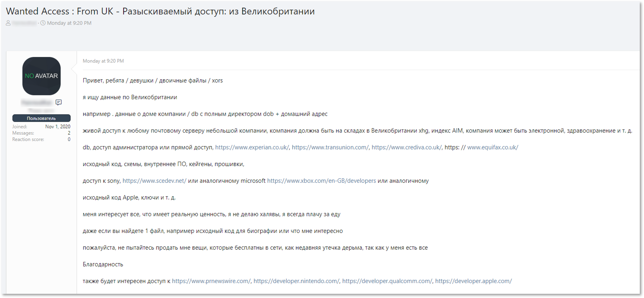Click the blurred author name under title
This screenshot has width=644, height=298.
pos(25,23)
